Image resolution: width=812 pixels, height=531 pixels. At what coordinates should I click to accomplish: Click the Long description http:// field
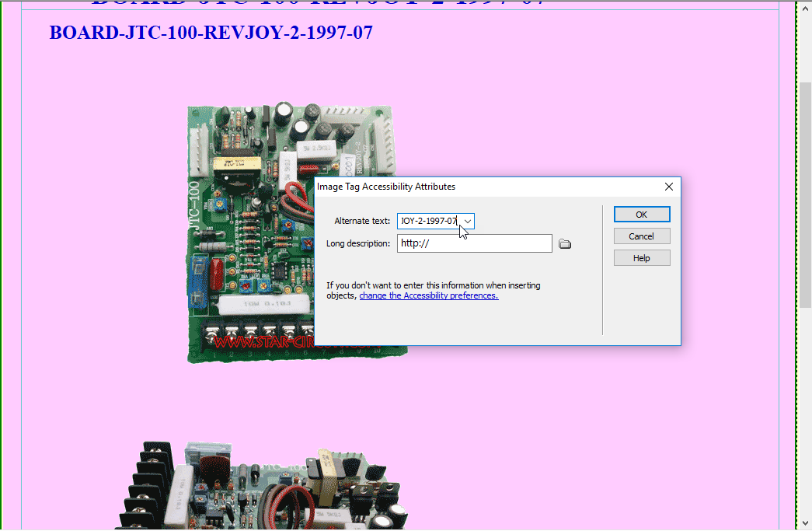tap(474, 243)
